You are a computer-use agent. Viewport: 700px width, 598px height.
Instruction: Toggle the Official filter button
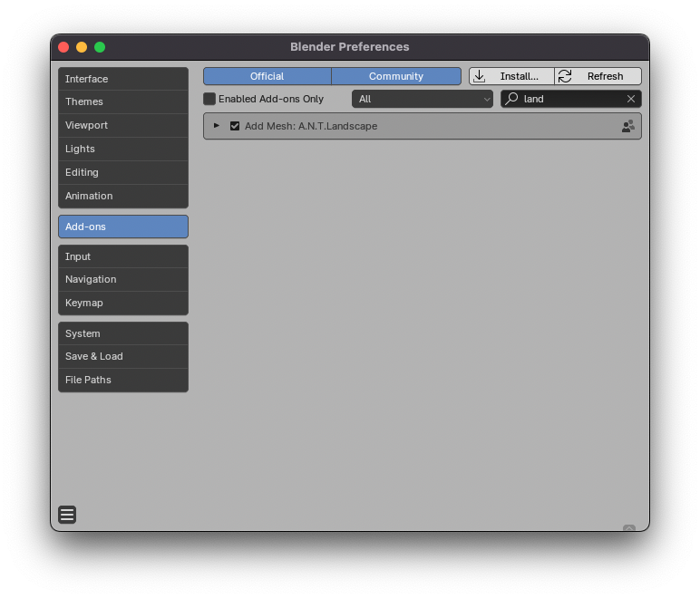pos(267,76)
